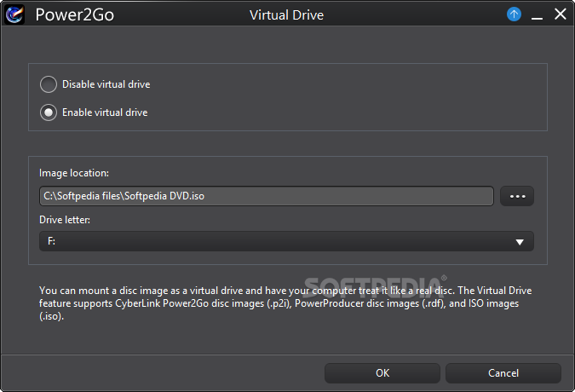Click the blue upgrade arrow icon
The width and height of the screenshot is (575, 392).
515,14
